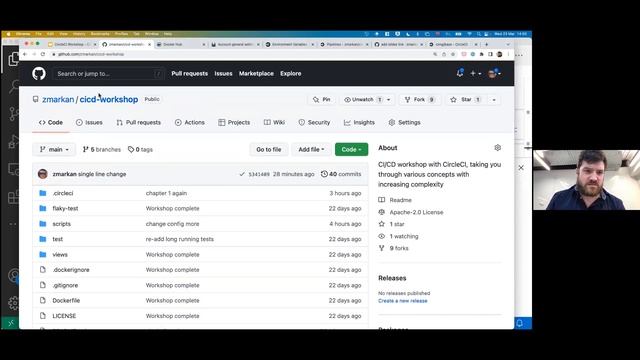Open Issues in the top navigation bar
This screenshot has width=640, height=360.
click(223, 73)
